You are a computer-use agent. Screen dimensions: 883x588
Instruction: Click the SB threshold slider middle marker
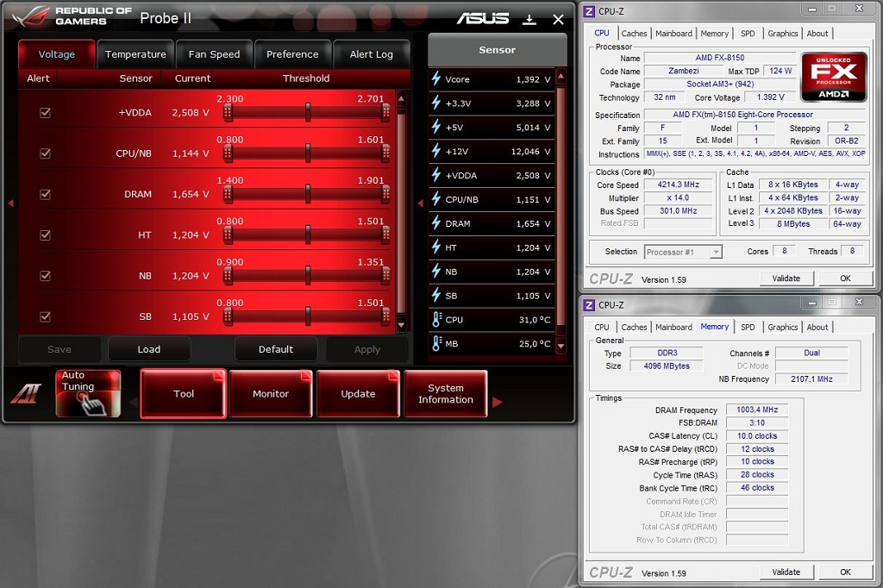[x=308, y=316]
